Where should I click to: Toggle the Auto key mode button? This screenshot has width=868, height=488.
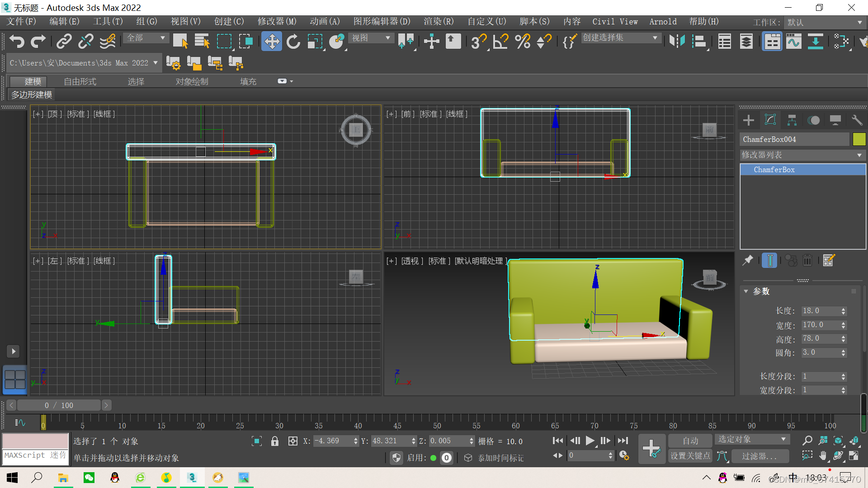click(x=690, y=441)
